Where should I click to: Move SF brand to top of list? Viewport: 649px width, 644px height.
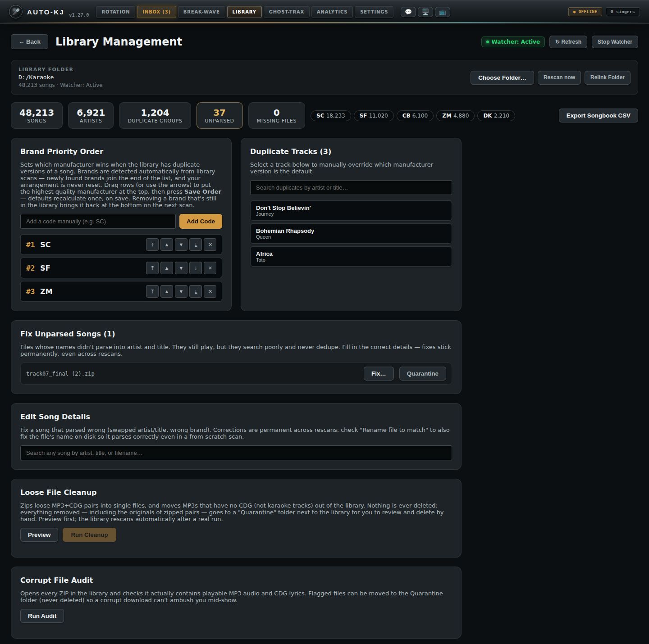click(152, 268)
